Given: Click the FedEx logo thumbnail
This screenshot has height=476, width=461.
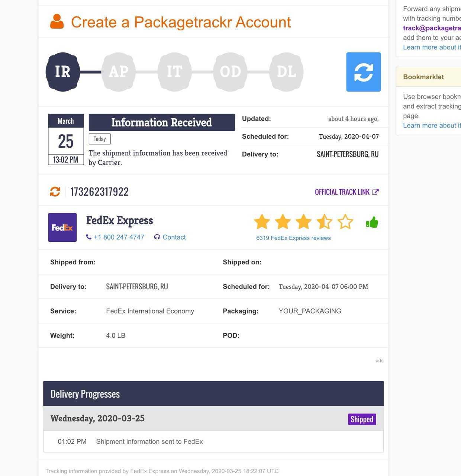Looking at the screenshot, I should [x=62, y=227].
